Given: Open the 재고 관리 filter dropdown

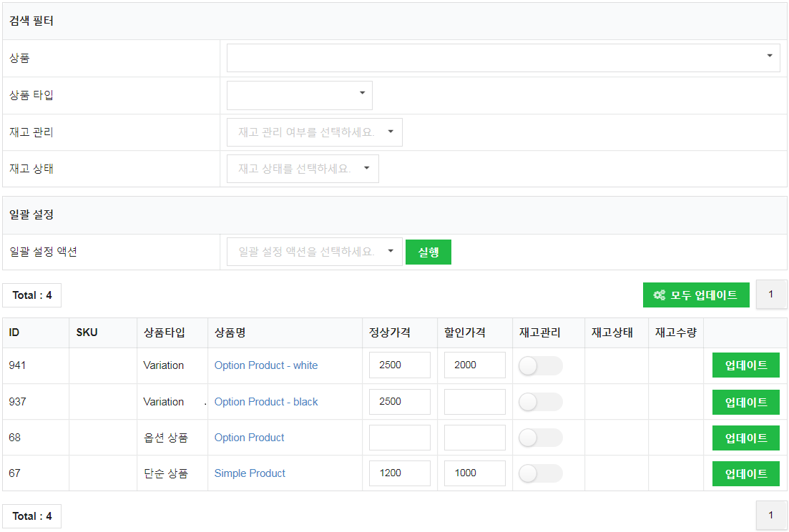Looking at the screenshot, I should click(314, 132).
